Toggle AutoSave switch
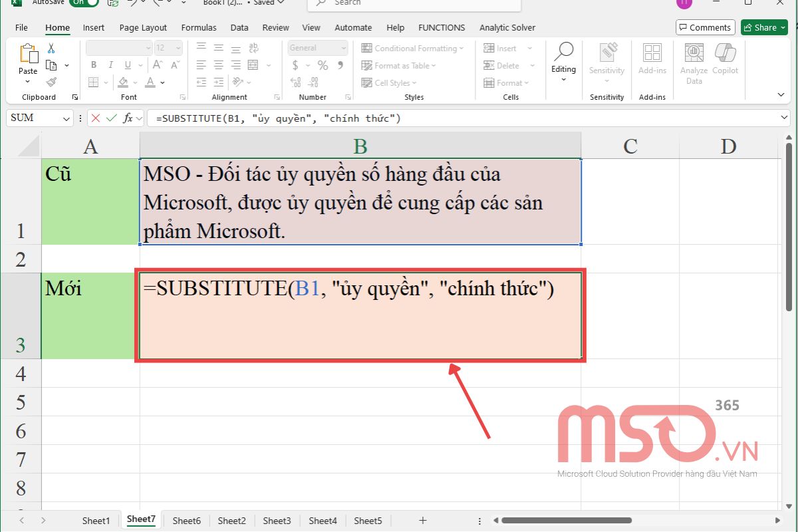This screenshot has height=532, width=798. click(x=84, y=3)
